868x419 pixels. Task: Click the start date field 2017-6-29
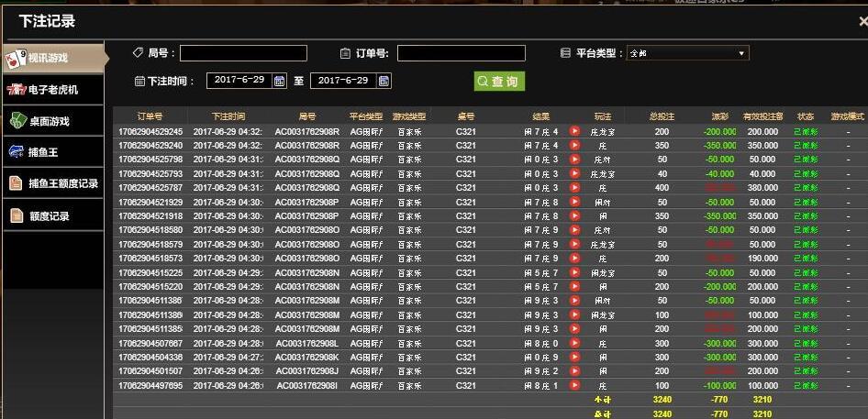(x=239, y=81)
